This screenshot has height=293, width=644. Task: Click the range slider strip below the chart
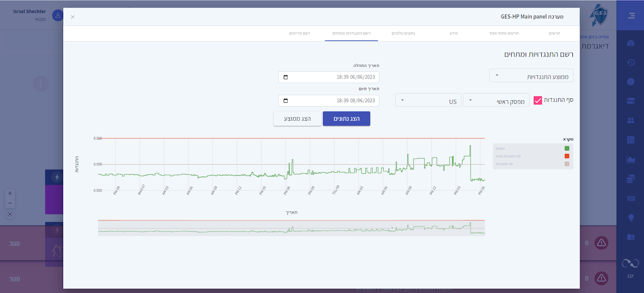(x=291, y=228)
